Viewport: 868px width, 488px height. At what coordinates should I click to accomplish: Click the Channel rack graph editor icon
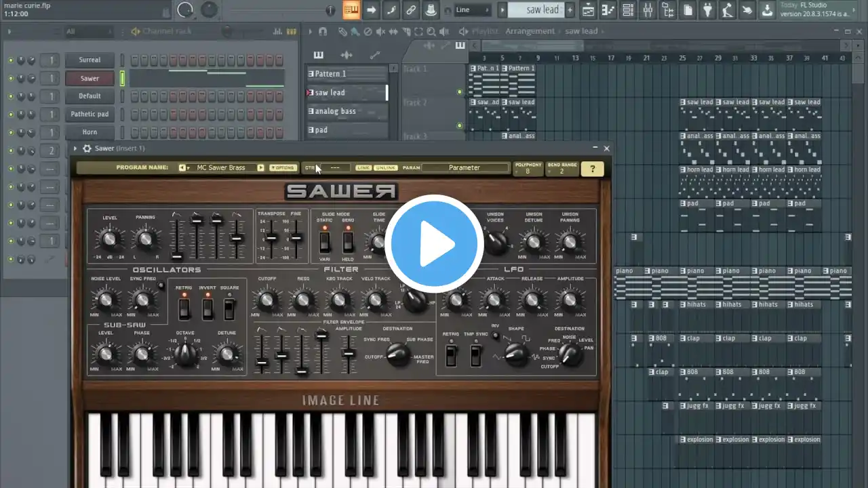point(276,31)
